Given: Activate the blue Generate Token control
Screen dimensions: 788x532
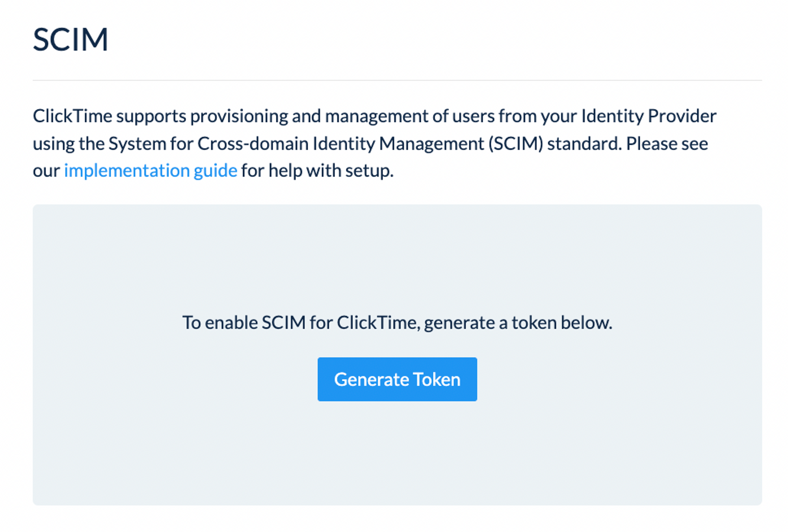Looking at the screenshot, I should (x=396, y=379).
